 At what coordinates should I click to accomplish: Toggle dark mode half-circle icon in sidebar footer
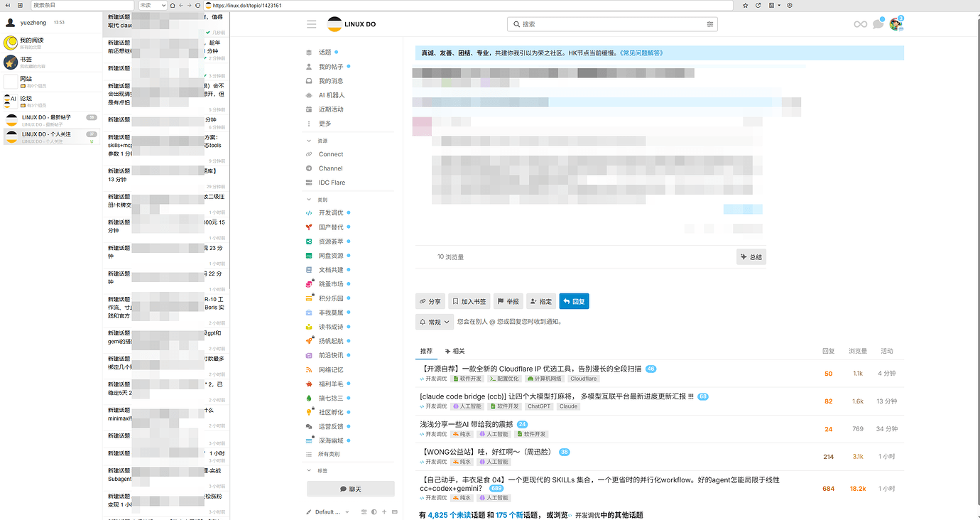374,511
